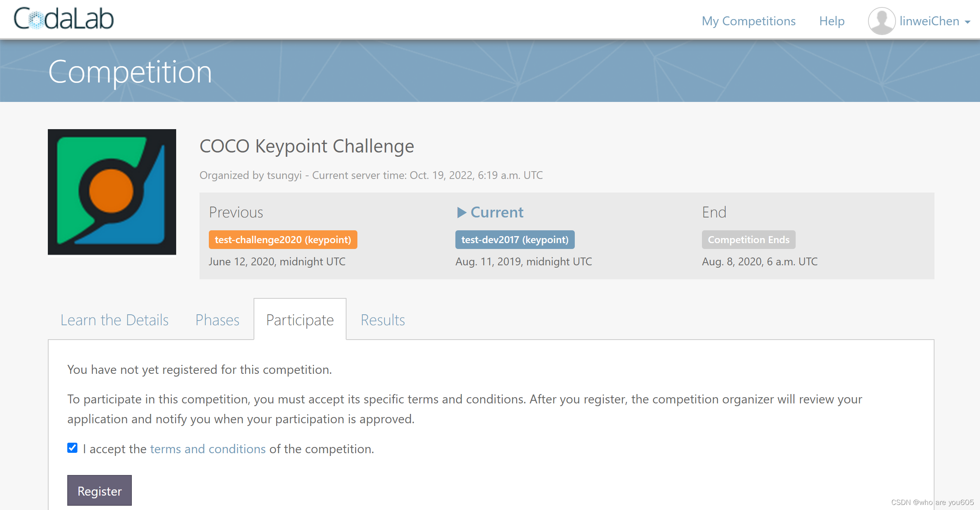Image resolution: width=980 pixels, height=510 pixels.
Task: Switch to Learn the Details tab
Action: point(114,320)
